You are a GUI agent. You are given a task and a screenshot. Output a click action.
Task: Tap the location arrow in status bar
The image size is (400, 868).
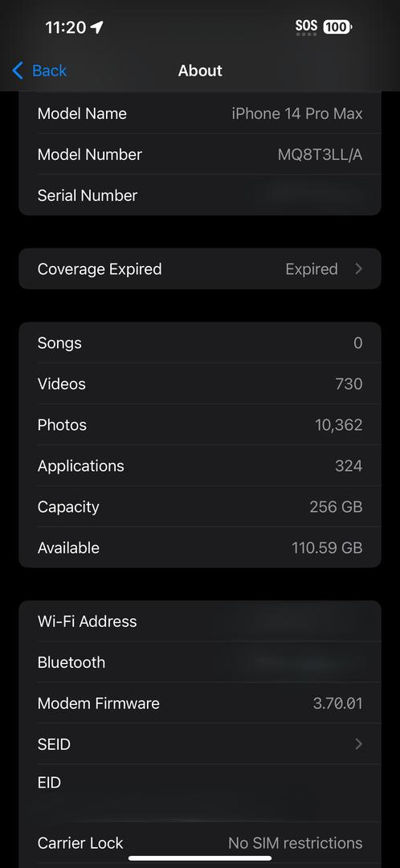(97, 27)
